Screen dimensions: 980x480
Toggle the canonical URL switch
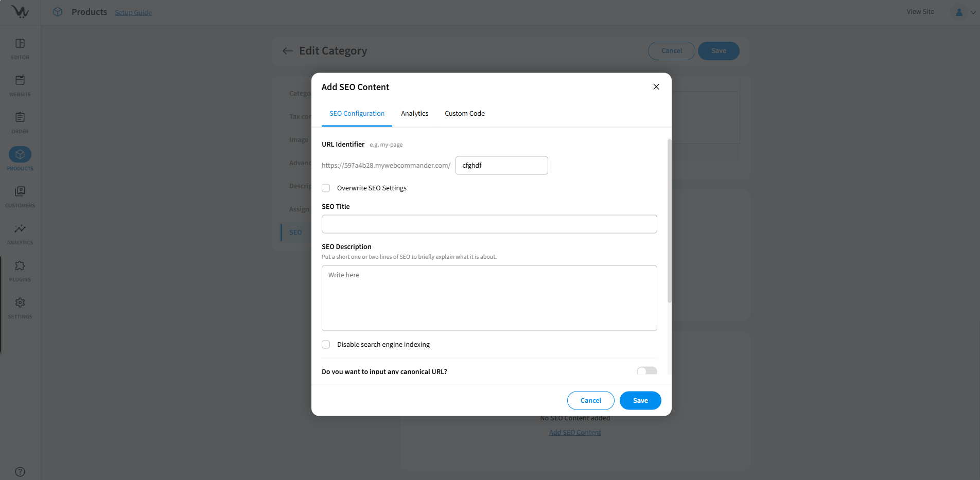point(646,371)
